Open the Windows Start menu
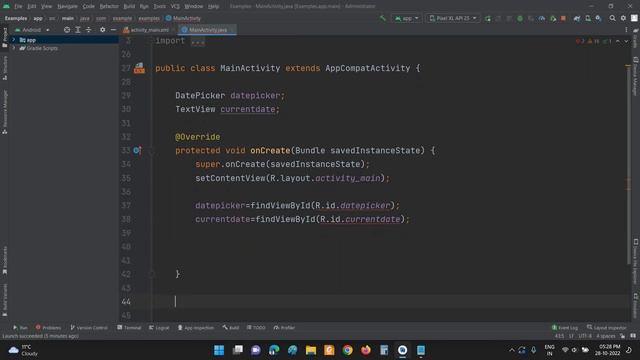Viewport: 640px width, 360px height. [x=219, y=350]
